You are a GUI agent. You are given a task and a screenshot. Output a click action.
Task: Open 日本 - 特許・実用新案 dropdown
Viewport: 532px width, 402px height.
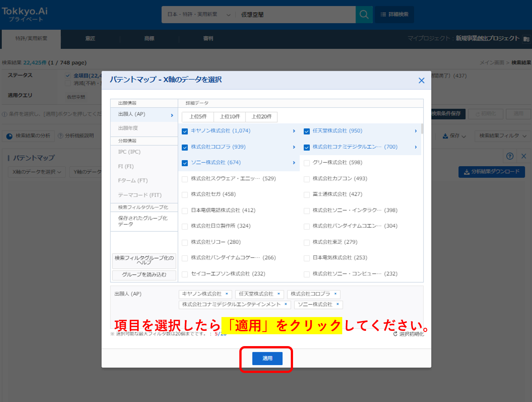tap(199, 15)
